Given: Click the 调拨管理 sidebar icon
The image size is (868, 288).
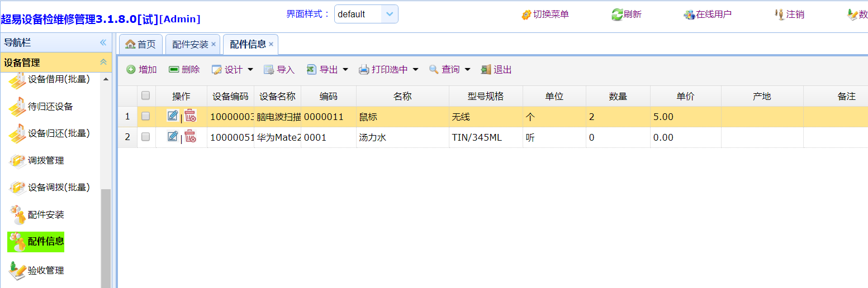Looking at the screenshot, I should (17, 161).
